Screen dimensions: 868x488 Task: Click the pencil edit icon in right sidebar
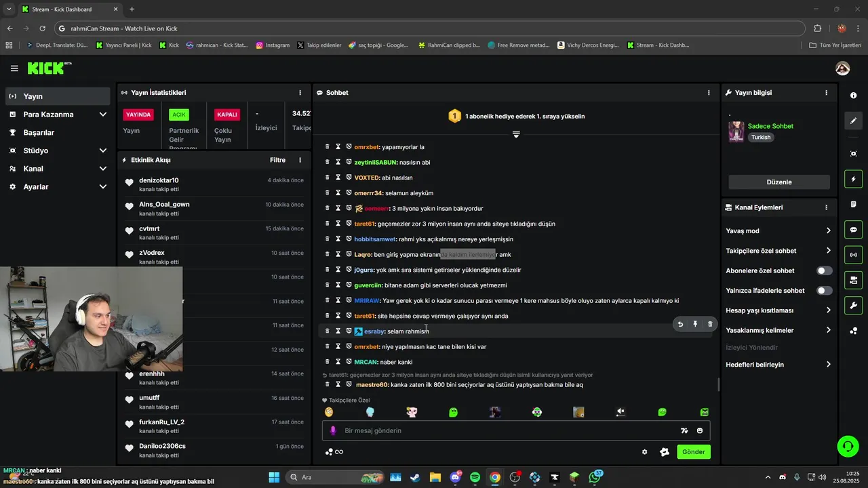853,121
